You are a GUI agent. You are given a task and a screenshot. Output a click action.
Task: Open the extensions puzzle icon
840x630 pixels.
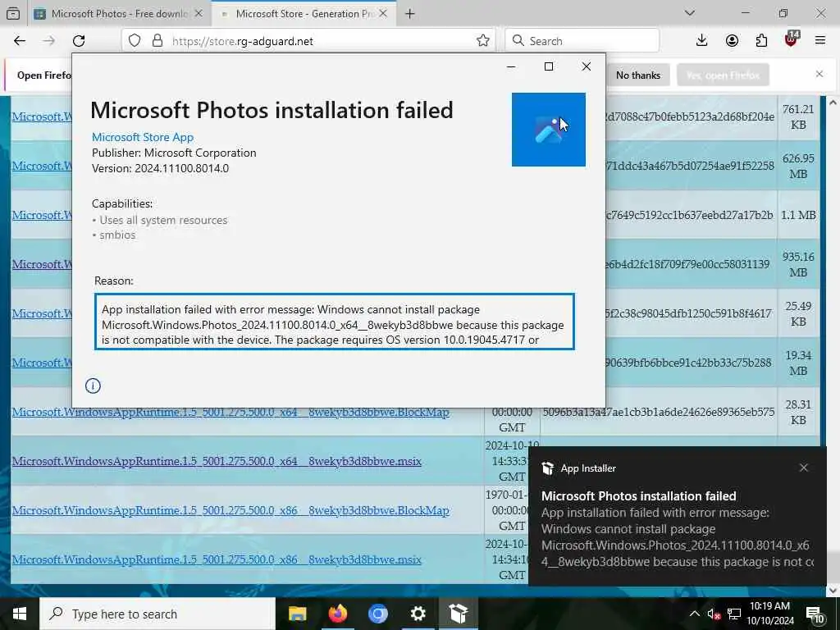pos(761,41)
